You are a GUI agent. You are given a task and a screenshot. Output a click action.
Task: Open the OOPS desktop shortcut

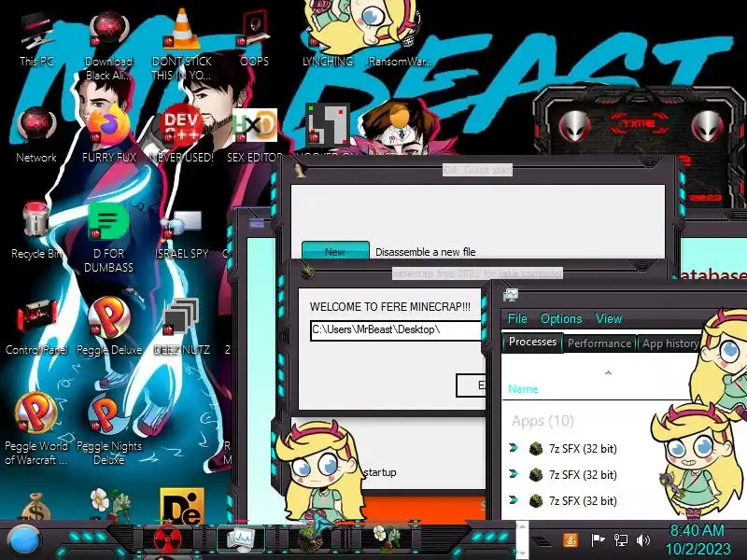tap(254, 40)
